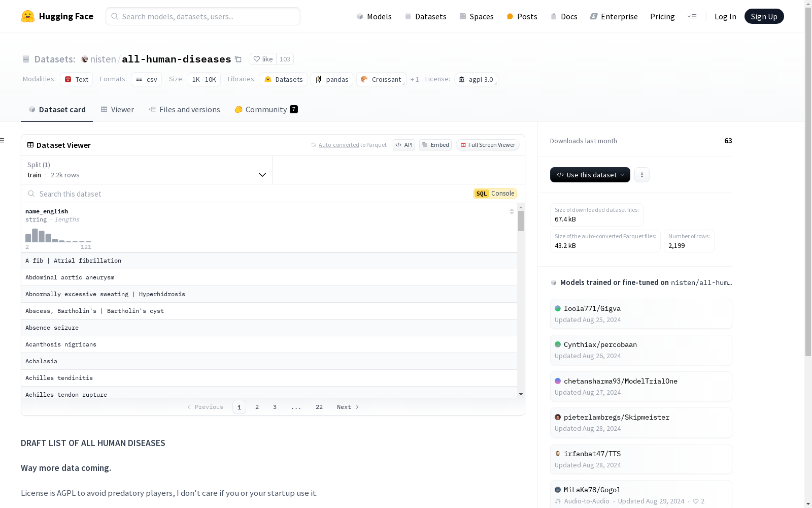Select the Text modality tag
812x508 pixels.
(77, 79)
